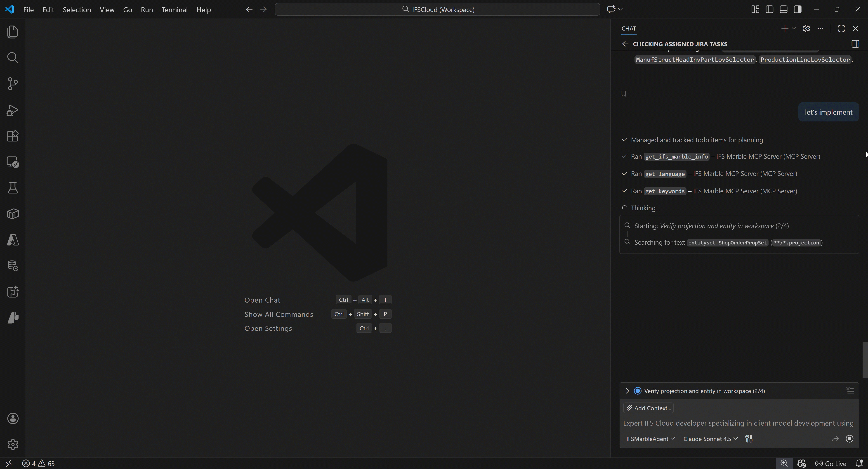Stop the running chat request
Viewport: 868px width, 469px height.
pyautogui.click(x=849, y=439)
